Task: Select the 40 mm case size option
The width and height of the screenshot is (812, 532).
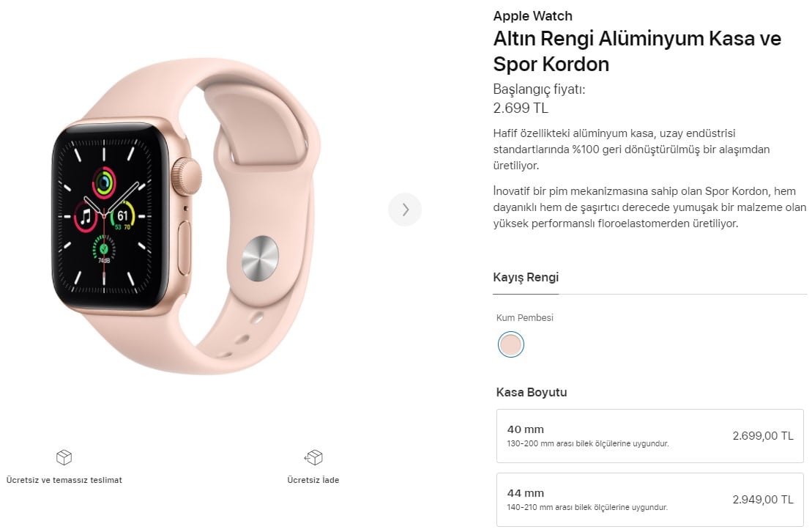Action: (650, 436)
